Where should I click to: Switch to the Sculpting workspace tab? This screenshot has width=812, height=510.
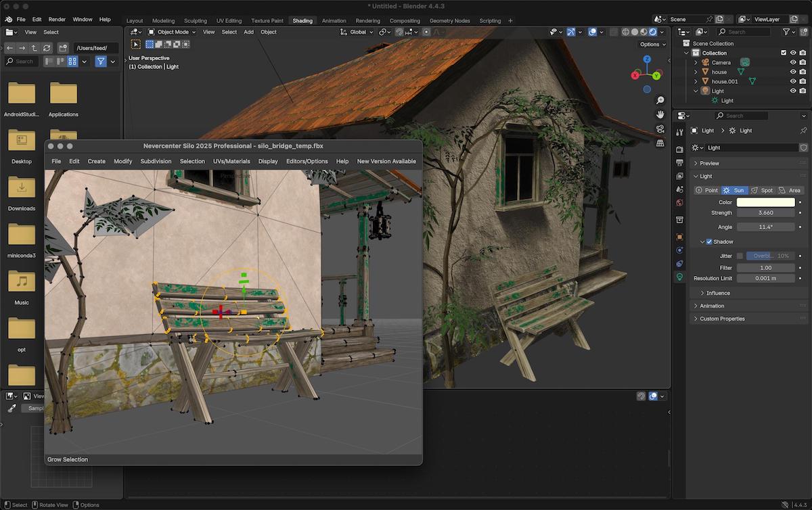[x=195, y=21]
